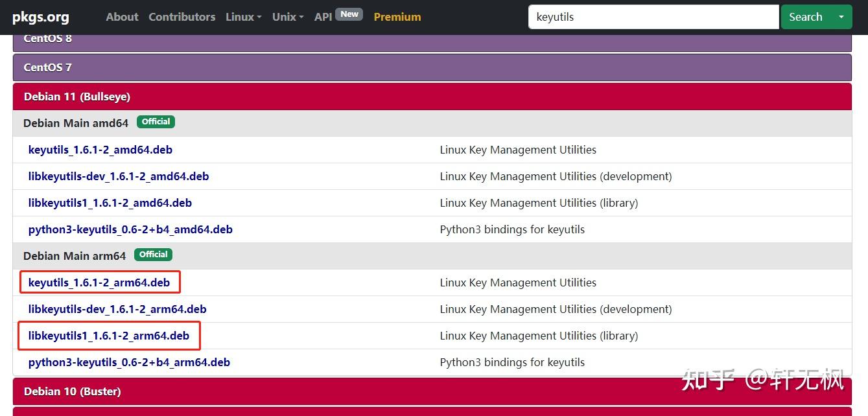Open libkeyutils1_1.6.1-2_arm64.deb package
The width and height of the screenshot is (868, 416).
click(109, 336)
